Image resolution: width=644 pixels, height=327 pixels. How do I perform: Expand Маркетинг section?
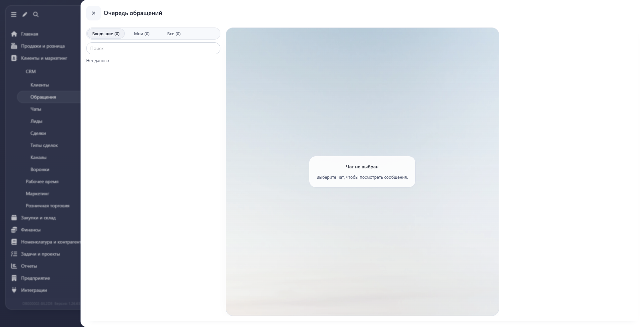pos(37,194)
